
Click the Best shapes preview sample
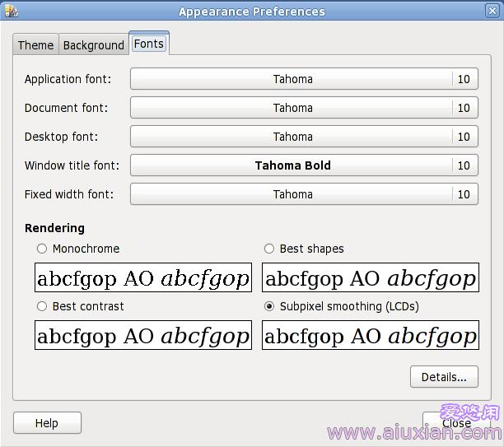click(370, 278)
